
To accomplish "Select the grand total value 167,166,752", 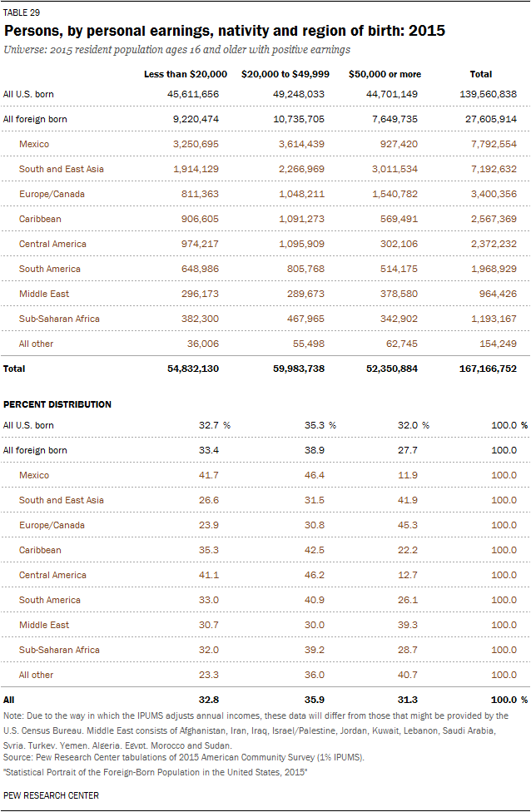I will (x=486, y=369).
